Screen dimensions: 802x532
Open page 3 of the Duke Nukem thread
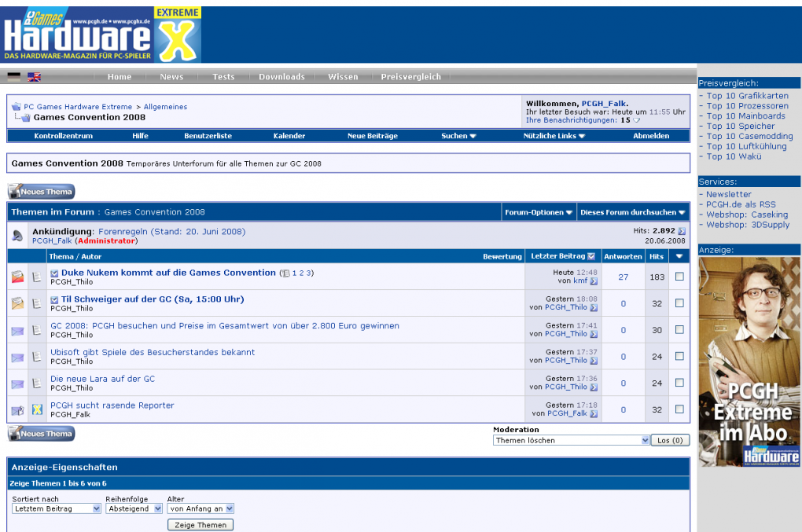pos(309,273)
